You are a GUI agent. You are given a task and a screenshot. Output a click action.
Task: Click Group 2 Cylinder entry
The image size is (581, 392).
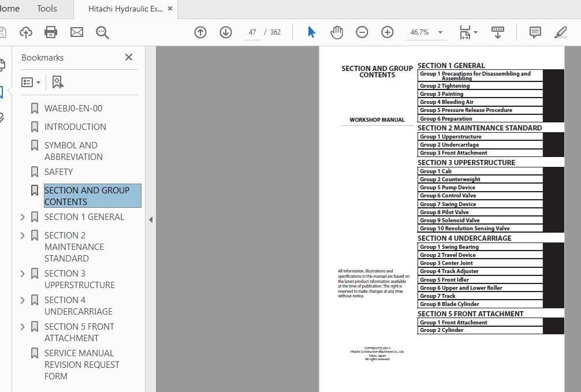[441, 330]
